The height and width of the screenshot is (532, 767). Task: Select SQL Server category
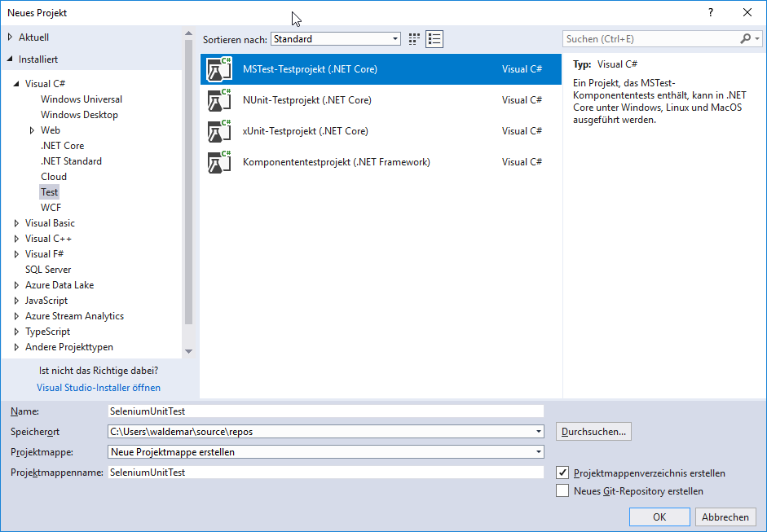coord(48,270)
